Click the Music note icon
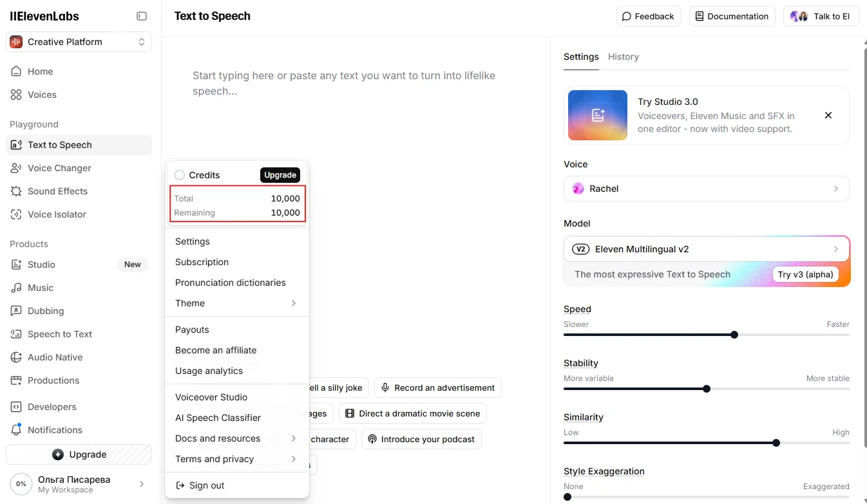This screenshot has width=867, height=504. 16,288
